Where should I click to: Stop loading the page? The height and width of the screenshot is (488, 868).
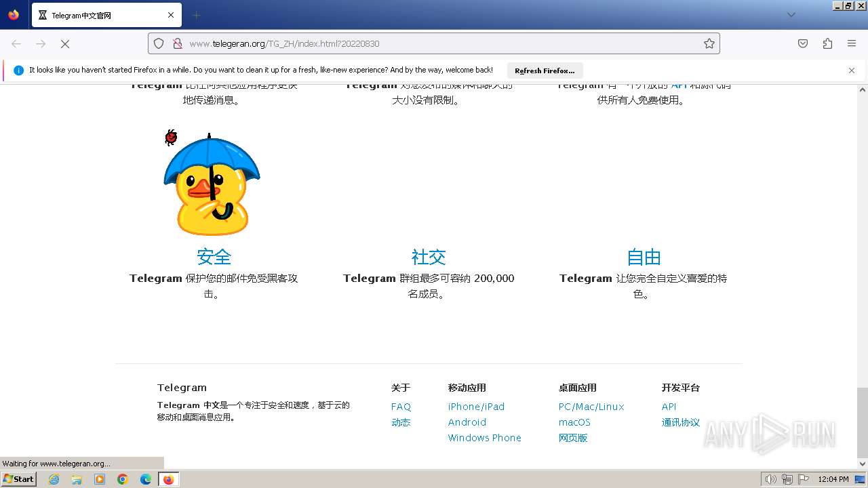click(65, 43)
